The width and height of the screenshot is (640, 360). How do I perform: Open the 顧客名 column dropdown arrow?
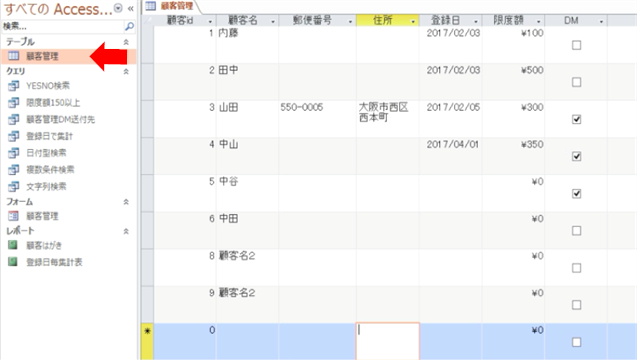[x=273, y=21]
